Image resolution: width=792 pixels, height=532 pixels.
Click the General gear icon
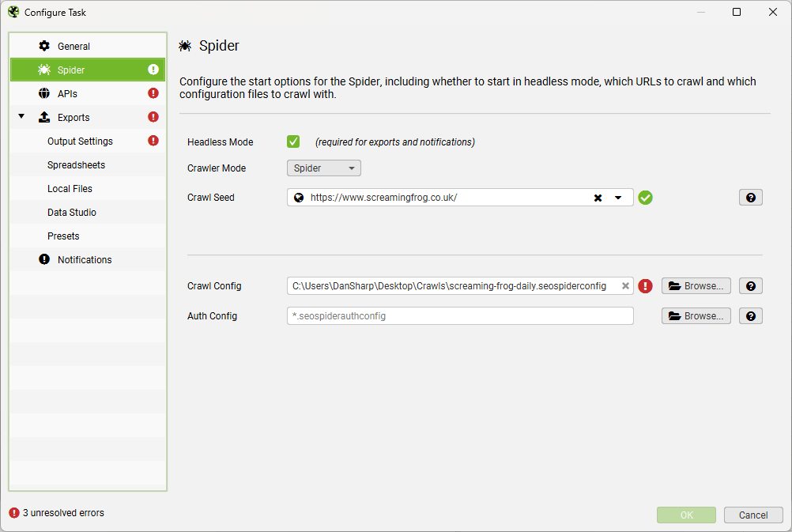tap(44, 46)
